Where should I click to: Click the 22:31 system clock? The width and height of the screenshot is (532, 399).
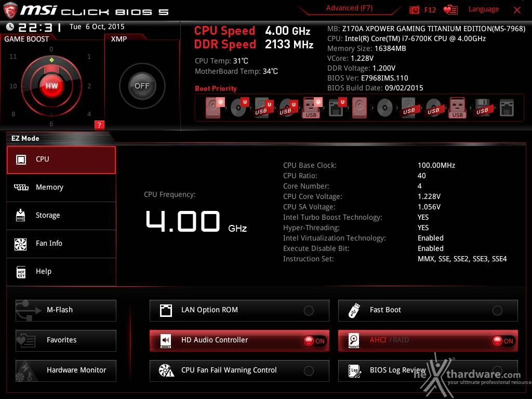point(39,27)
